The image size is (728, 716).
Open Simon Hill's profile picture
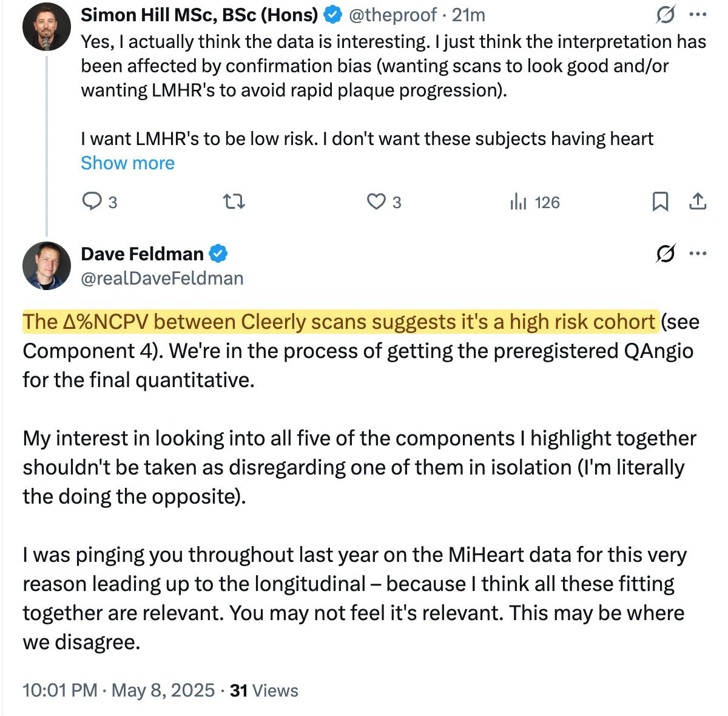tap(47, 27)
